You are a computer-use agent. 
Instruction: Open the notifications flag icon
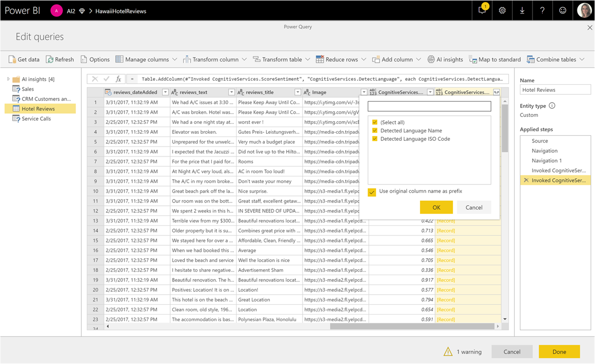pos(482,10)
